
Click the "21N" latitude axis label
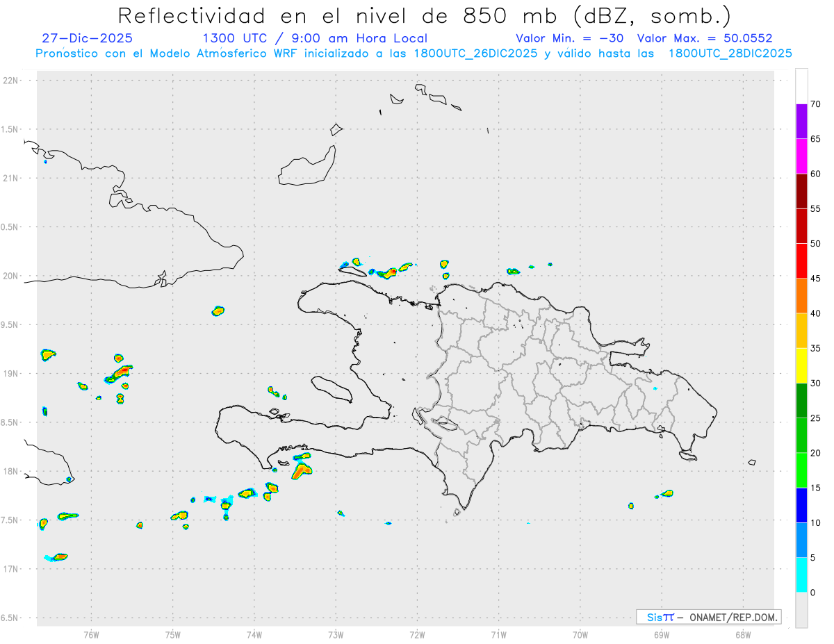click(12, 178)
